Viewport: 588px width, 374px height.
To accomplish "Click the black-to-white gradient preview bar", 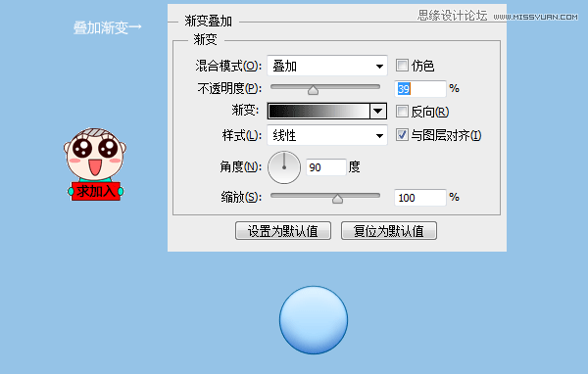I will (x=318, y=112).
